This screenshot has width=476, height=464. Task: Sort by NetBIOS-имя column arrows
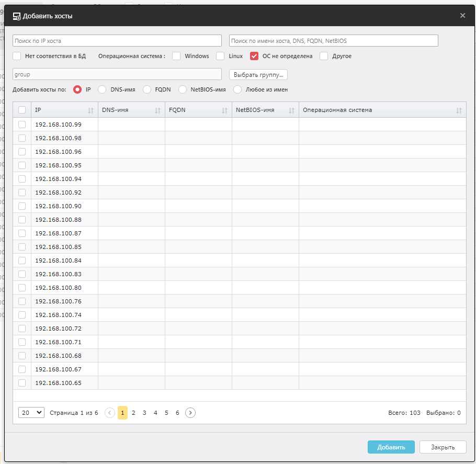point(291,110)
